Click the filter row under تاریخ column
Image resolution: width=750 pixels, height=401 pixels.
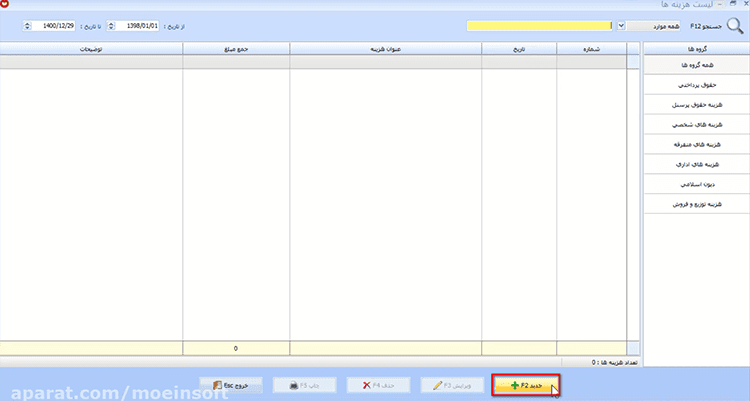519,62
